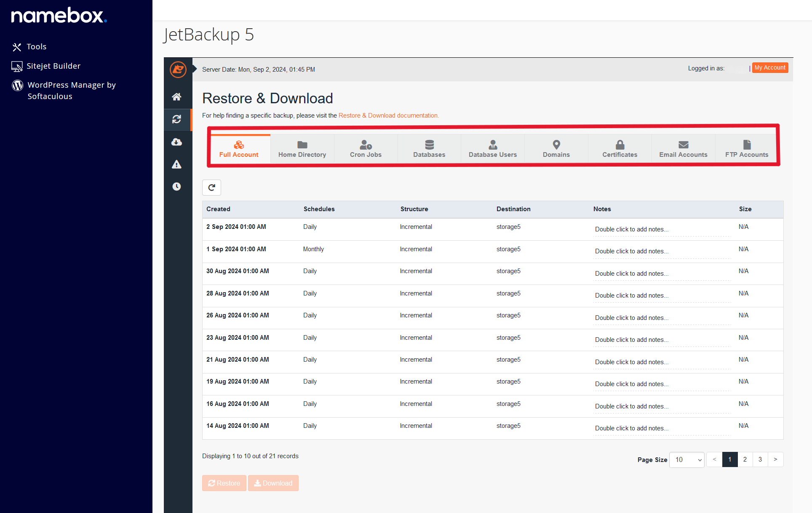Select the Restore & Download sidebar icon
Screen dimensions: 812x513
coord(176,119)
